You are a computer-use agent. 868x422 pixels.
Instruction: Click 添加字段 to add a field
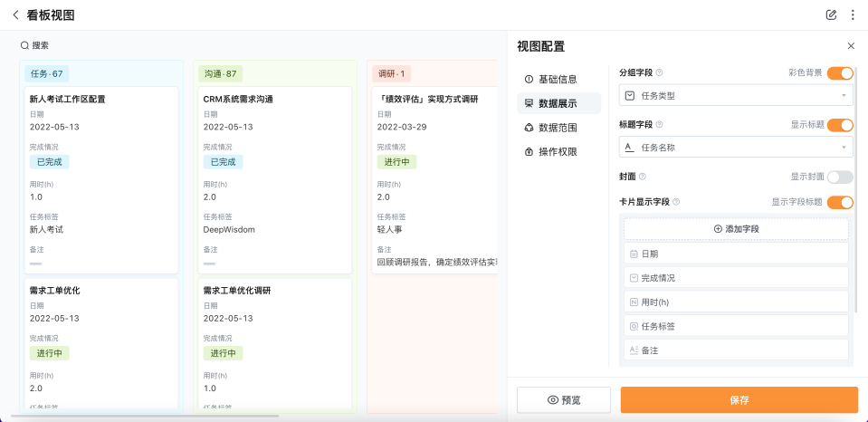click(736, 229)
